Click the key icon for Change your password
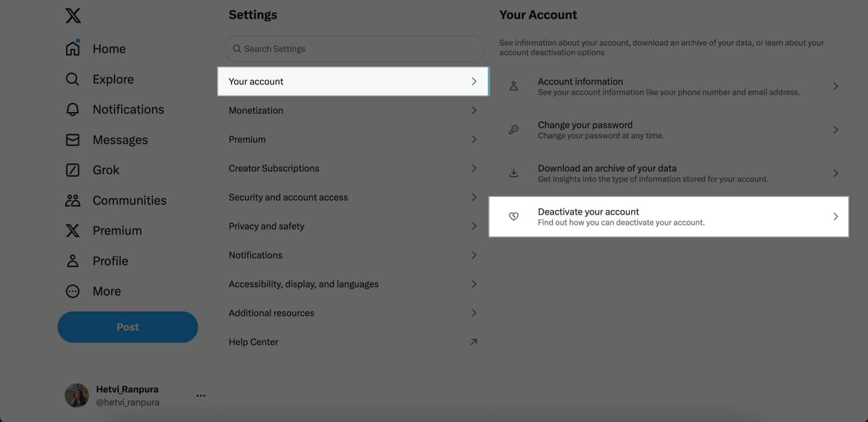The image size is (868, 422). click(x=514, y=130)
